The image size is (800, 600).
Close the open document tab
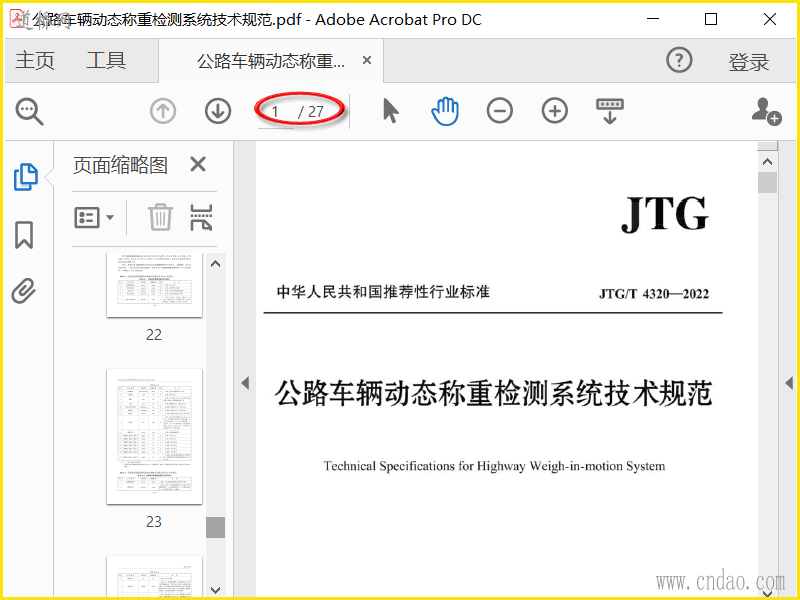[366, 60]
